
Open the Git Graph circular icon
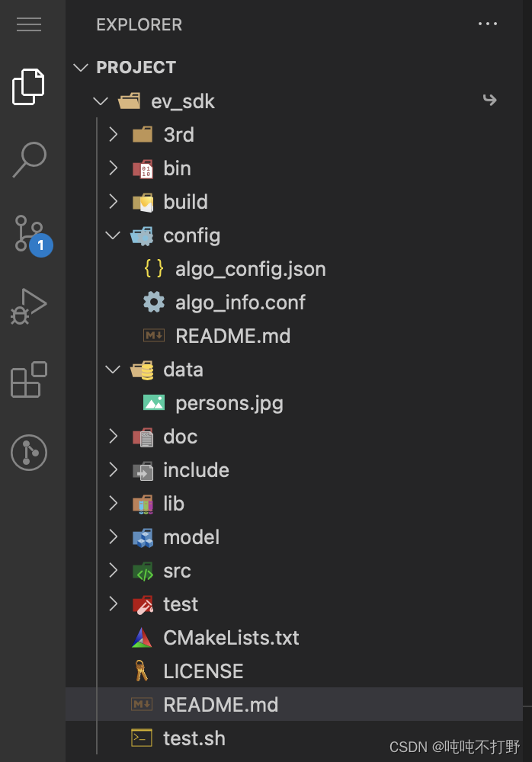[29, 453]
